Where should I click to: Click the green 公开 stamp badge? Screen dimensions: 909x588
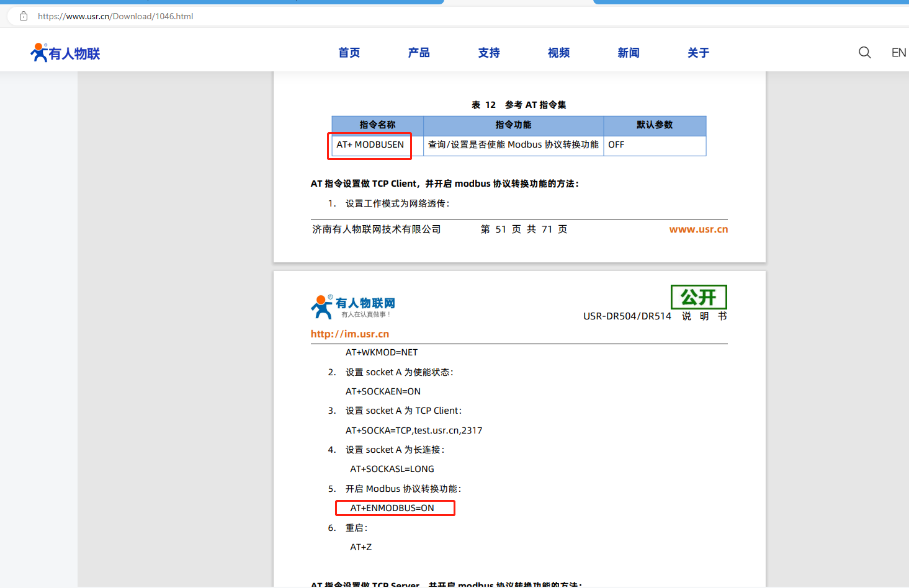tap(699, 297)
